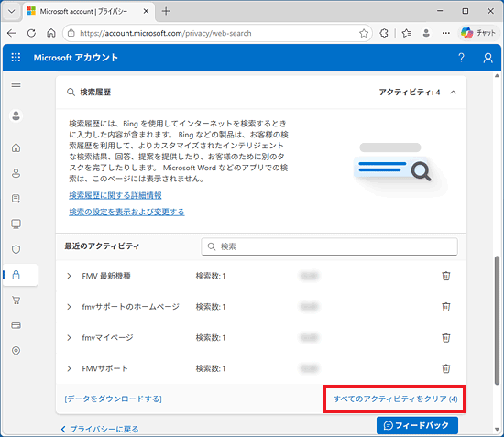This screenshot has height=437, width=504.
Task: Open the Microsoft app launcher grid
Action: (16, 58)
